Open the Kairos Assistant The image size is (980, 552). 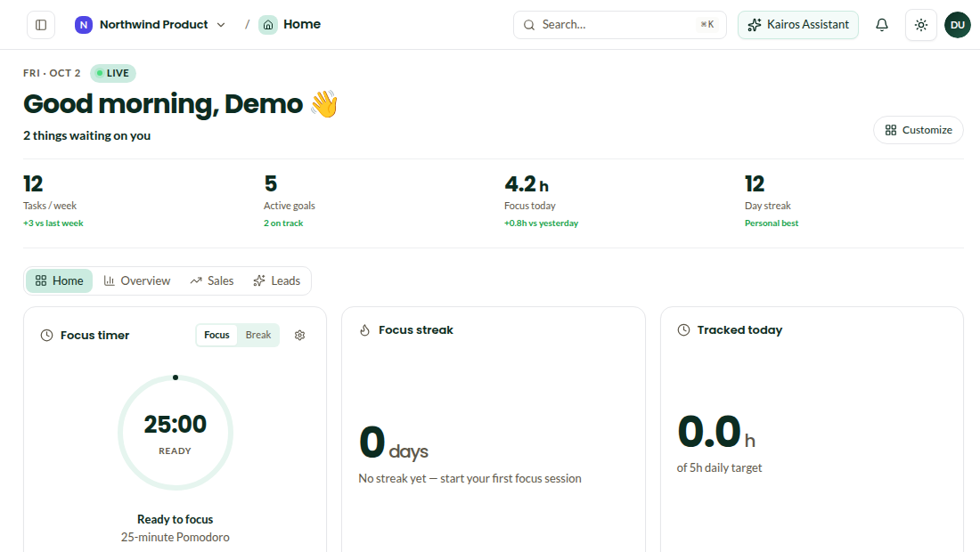[798, 25]
